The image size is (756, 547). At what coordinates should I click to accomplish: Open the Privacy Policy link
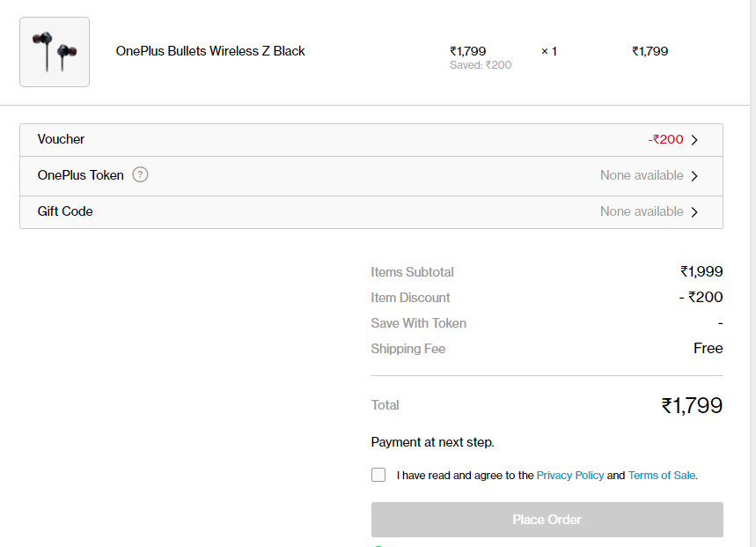point(570,475)
